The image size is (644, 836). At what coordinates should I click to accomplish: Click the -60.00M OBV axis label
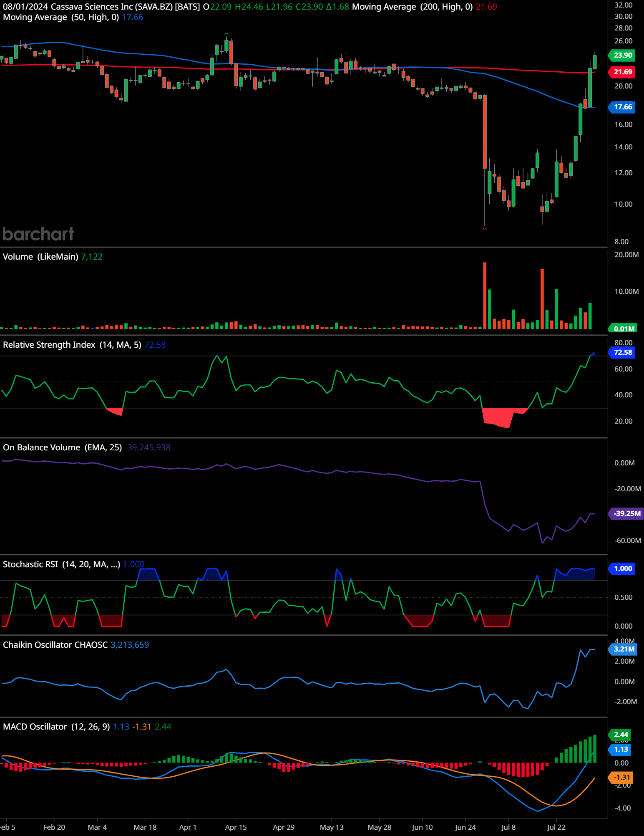point(628,540)
